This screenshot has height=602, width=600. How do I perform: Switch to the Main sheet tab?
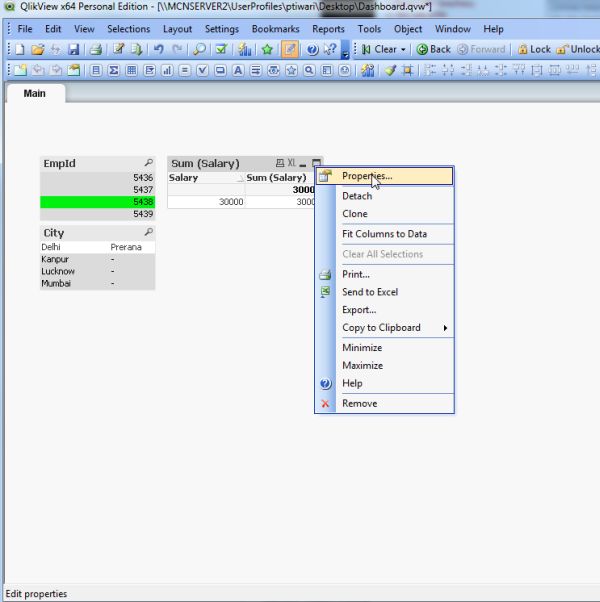point(35,93)
